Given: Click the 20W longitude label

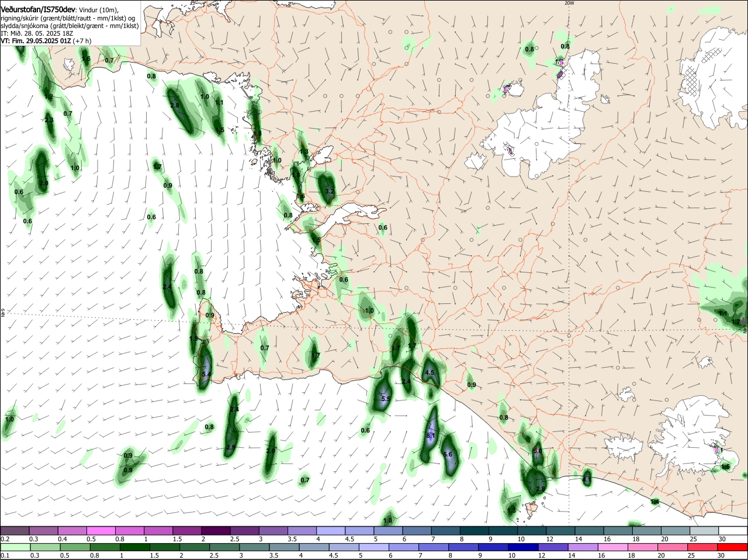Looking at the screenshot, I should [569, 3].
